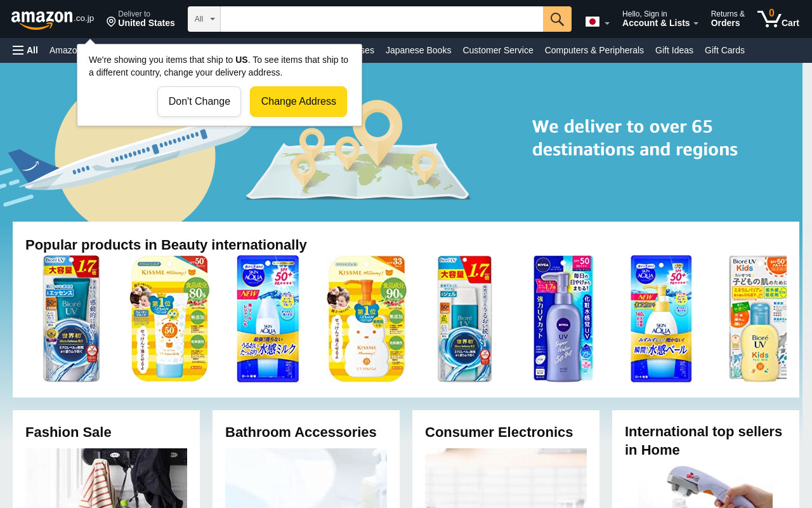Click the Change Address button

point(298,102)
